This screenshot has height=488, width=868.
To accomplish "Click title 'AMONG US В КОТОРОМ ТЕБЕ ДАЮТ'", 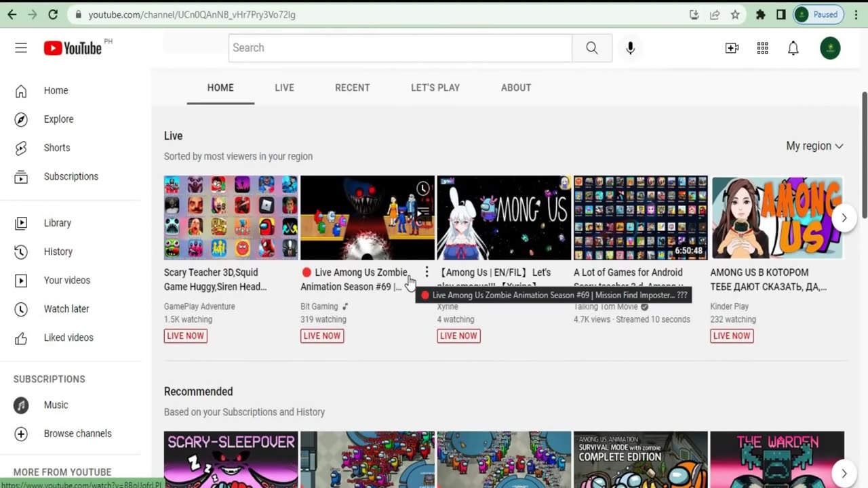I will point(768,279).
